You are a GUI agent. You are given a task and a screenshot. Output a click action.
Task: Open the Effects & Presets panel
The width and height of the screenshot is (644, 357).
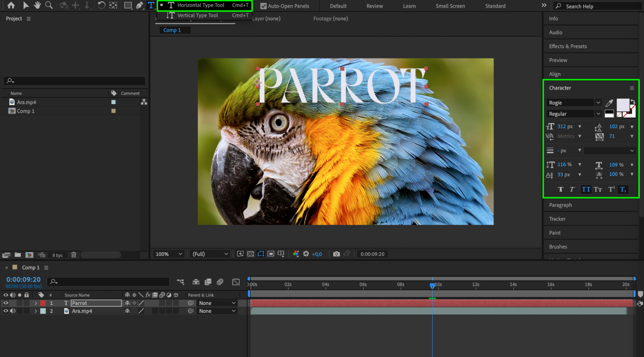(x=568, y=46)
